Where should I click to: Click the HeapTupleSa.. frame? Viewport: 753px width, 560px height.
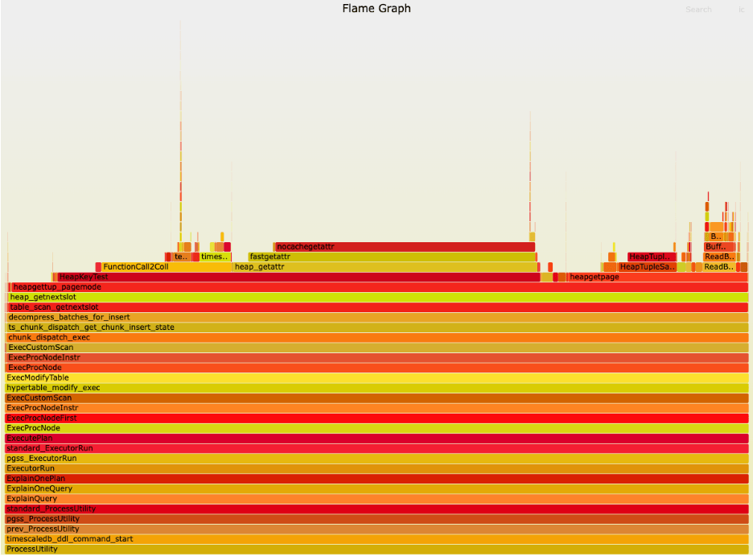click(x=646, y=266)
